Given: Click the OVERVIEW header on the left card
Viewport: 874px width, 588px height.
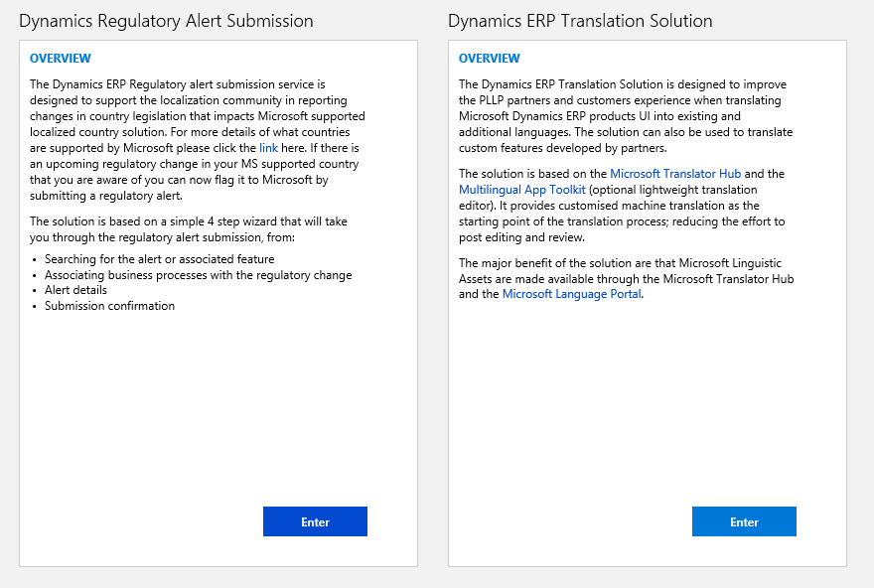Looking at the screenshot, I should tap(60, 58).
